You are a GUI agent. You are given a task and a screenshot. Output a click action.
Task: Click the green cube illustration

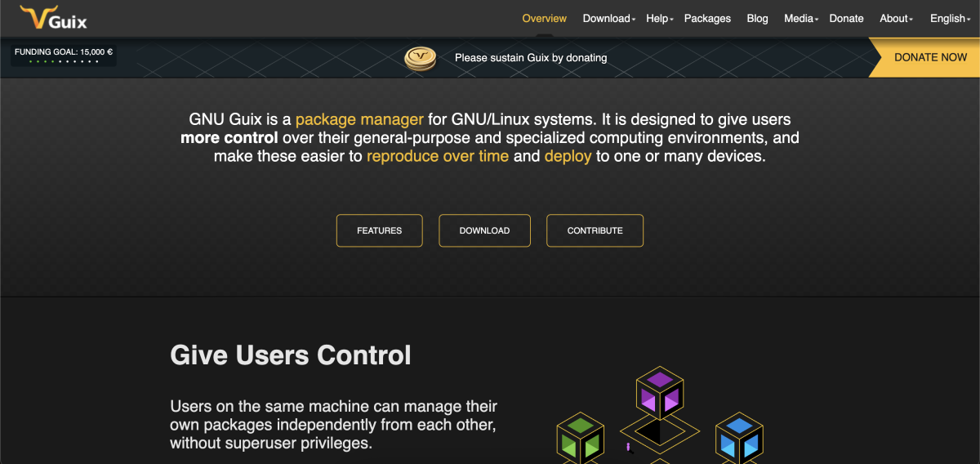580,439
